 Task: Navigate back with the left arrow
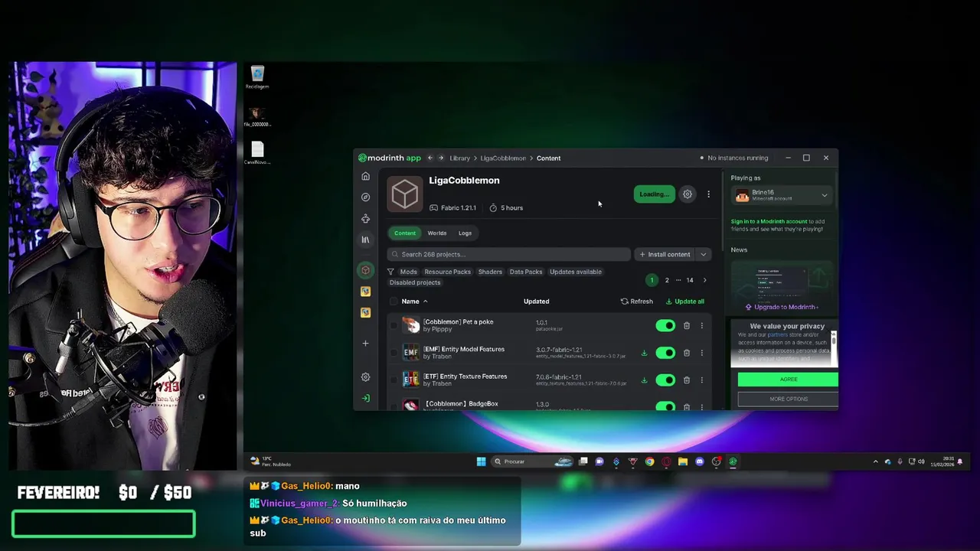point(430,158)
